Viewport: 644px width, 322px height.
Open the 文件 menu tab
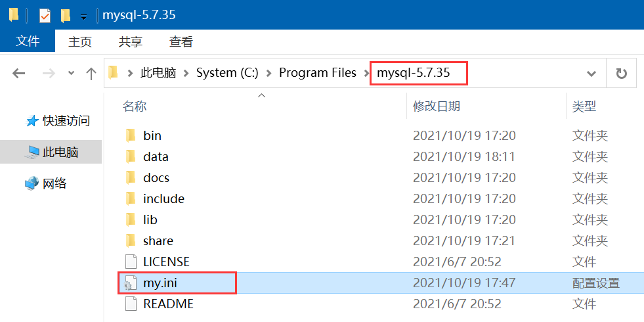tap(28, 41)
